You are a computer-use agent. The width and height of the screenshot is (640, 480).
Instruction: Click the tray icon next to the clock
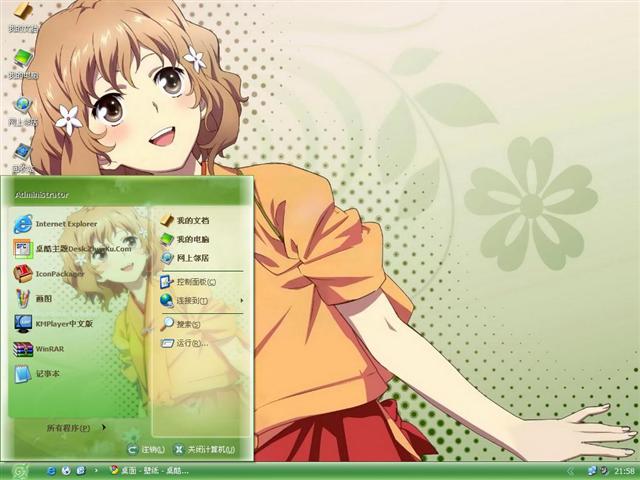(x=604, y=471)
